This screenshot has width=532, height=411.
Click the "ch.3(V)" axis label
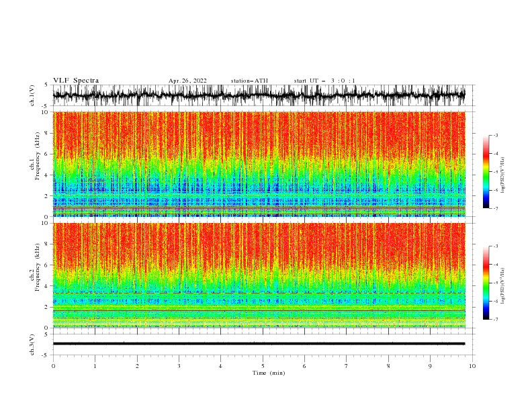[32, 345]
